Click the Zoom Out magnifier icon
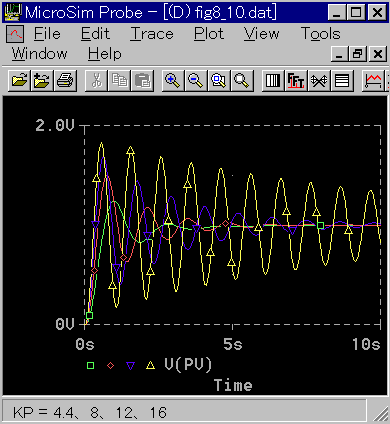This screenshot has width=390, height=424. [x=196, y=81]
